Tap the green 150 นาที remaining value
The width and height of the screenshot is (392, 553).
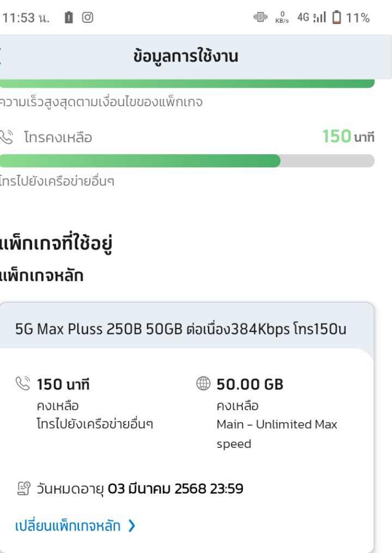point(348,137)
